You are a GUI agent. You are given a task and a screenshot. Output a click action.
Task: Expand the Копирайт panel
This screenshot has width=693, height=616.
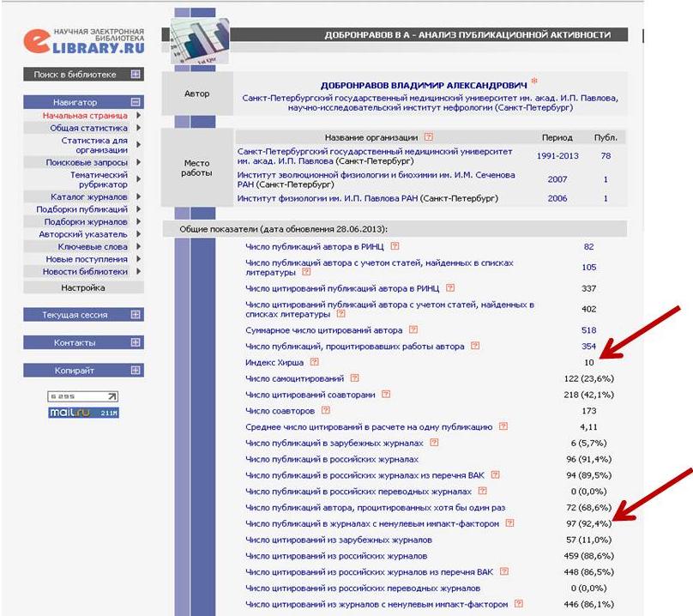tap(136, 370)
